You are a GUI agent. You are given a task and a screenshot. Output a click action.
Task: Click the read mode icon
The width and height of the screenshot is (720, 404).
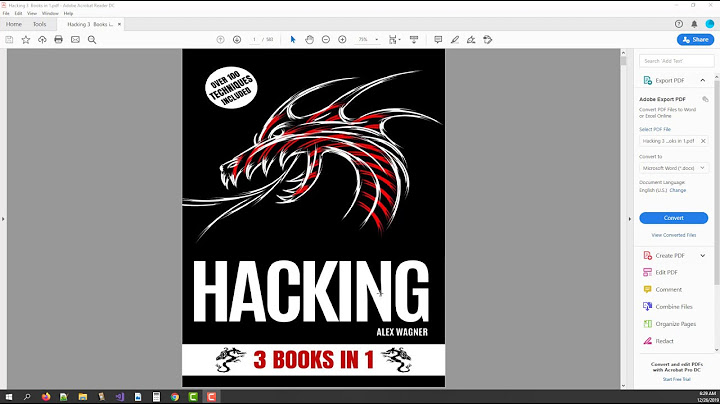coord(414,40)
